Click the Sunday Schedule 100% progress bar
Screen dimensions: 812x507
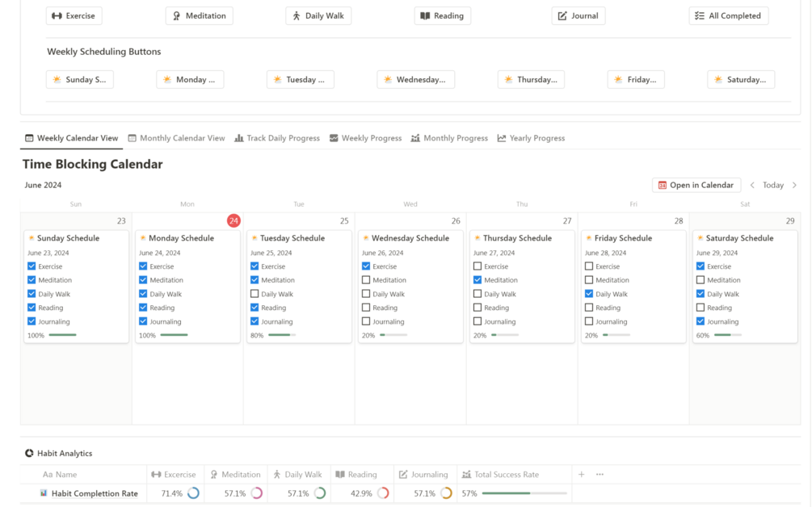(63, 335)
